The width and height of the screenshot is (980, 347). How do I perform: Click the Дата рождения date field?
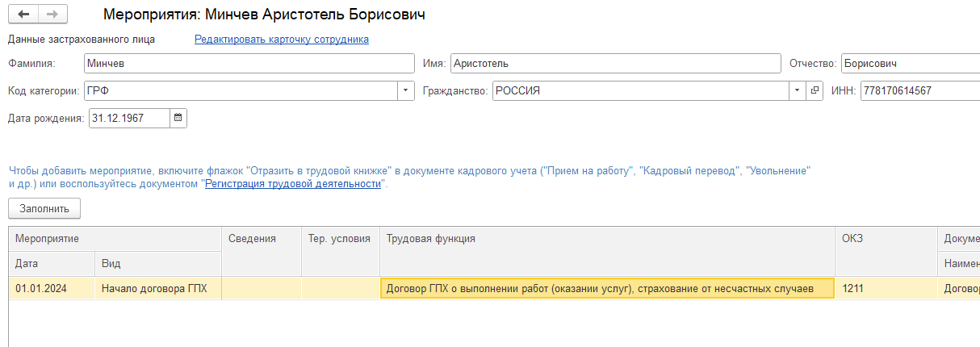(129, 118)
